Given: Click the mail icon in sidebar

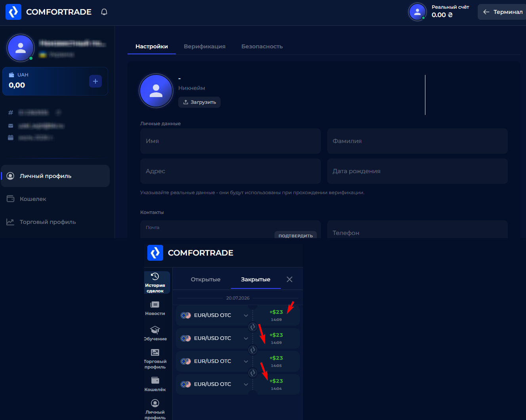Looking at the screenshot, I should (11, 126).
